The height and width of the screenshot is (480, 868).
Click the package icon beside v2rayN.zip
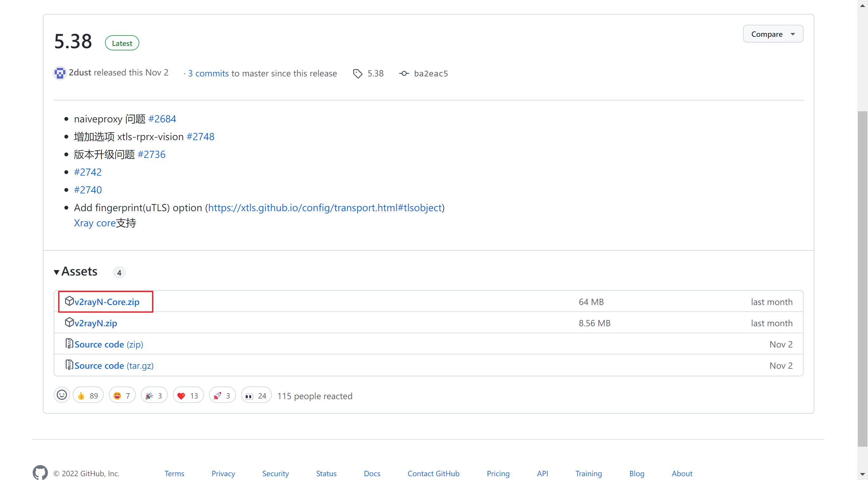coord(69,322)
